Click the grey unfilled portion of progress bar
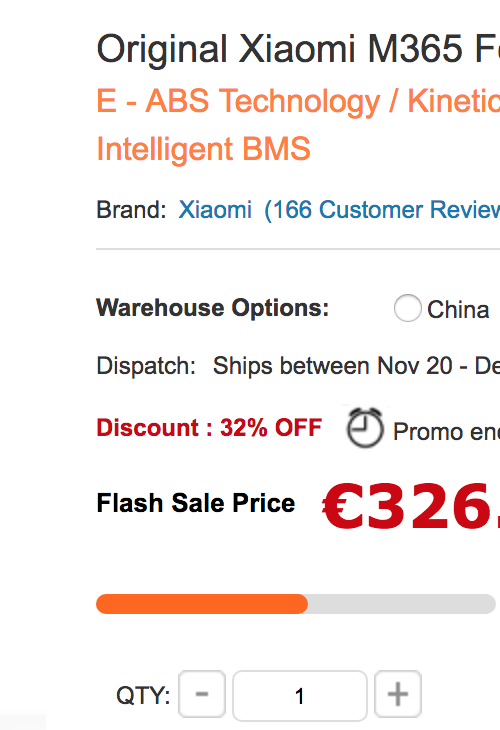The height and width of the screenshot is (730, 500). [x=401, y=604]
